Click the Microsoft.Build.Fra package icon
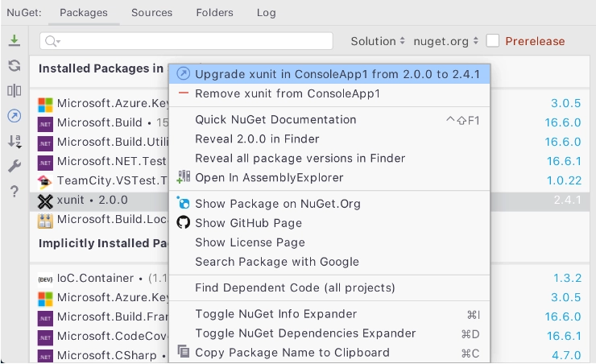Image resolution: width=596 pixels, height=364 pixels. point(45,318)
